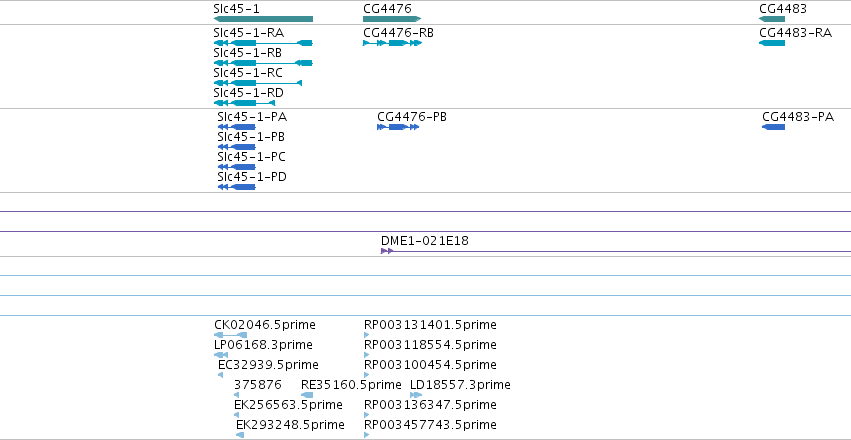Click the EK293248.5prime label text

click(x=290, y=425)
